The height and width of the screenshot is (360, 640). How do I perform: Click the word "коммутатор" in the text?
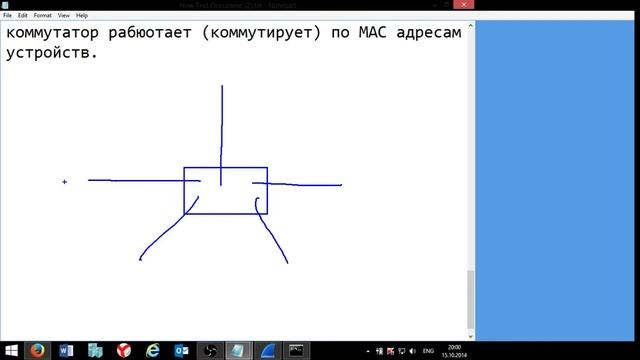(52, 32)
